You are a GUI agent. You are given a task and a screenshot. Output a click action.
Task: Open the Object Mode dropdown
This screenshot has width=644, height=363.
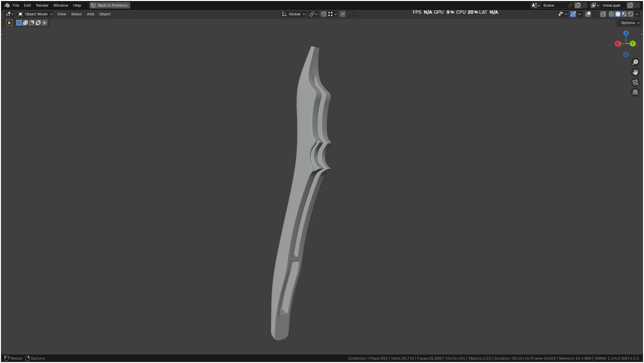coord(35,14)
